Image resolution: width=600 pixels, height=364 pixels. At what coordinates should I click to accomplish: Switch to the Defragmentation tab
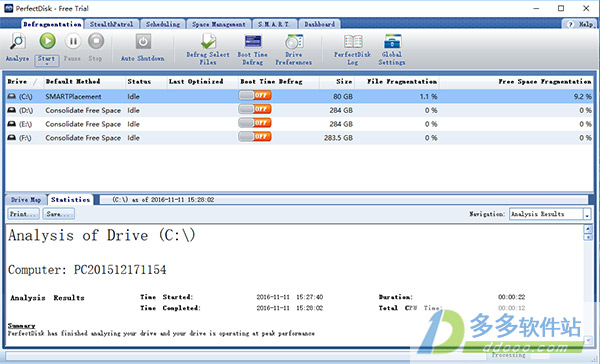(x=52, y=24)
